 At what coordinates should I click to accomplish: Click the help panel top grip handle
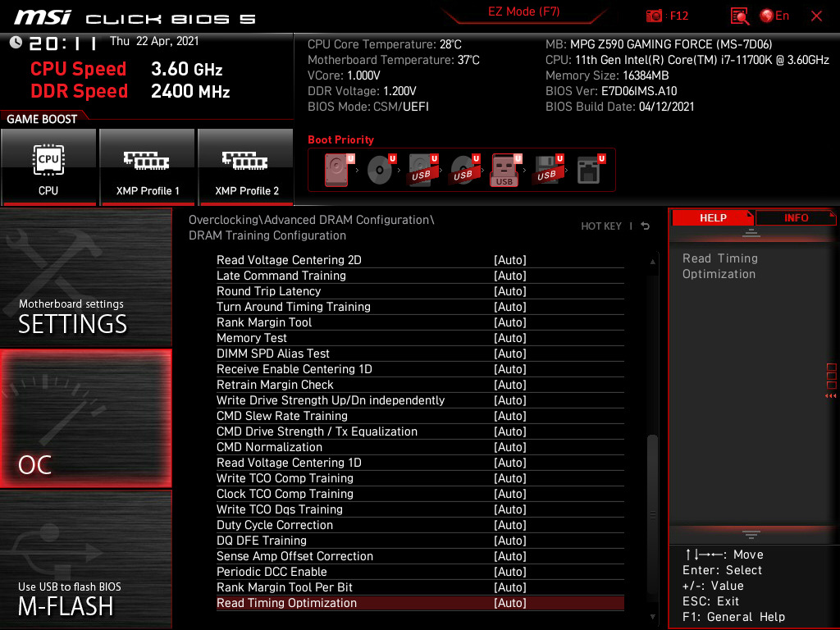(751, 232)
